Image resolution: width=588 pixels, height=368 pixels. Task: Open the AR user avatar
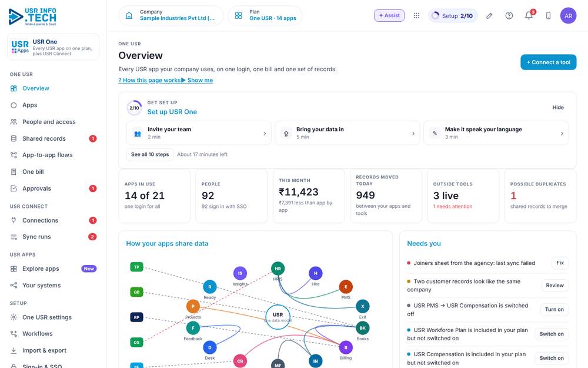coord(568,16)
